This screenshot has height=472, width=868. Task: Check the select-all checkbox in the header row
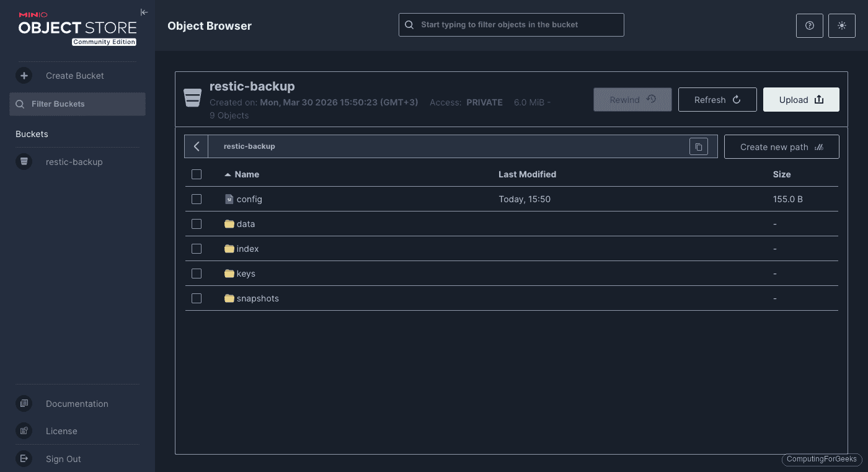197,174
